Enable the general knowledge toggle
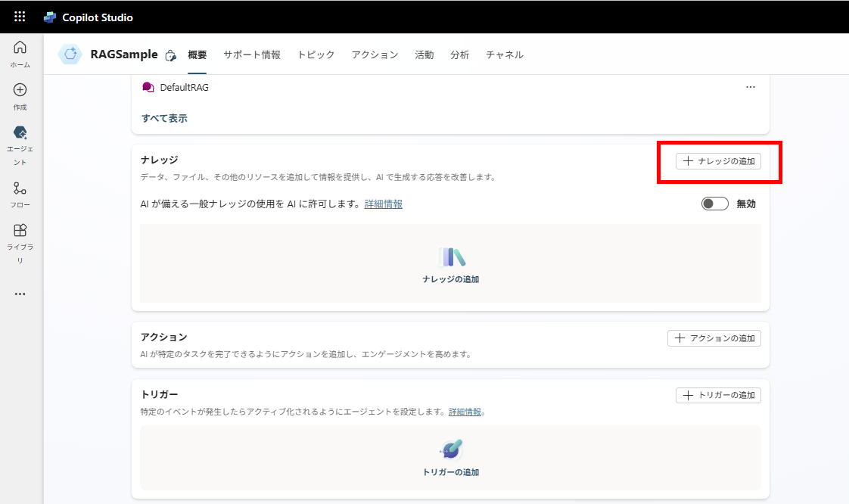The width and height of the screenshot is (849, 504). [x=714, y=204]
